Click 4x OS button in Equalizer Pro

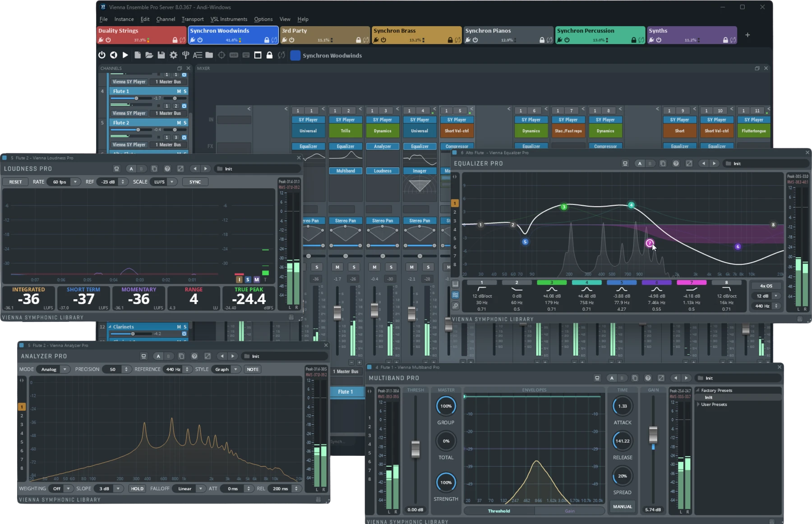coord(766,286)
